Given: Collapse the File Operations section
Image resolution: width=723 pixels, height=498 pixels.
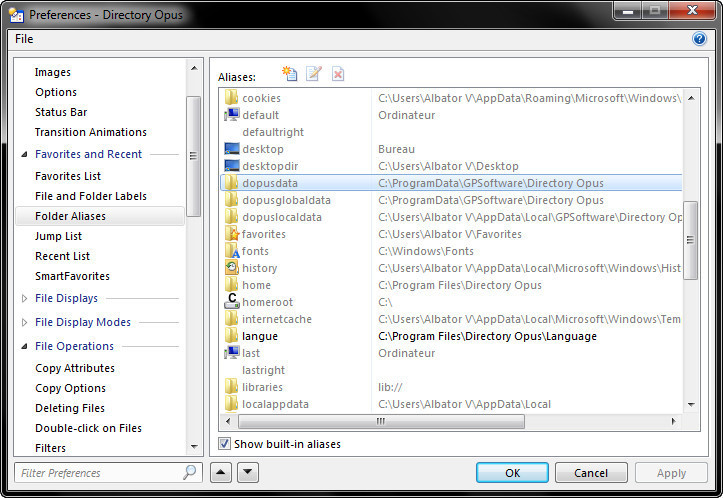Looking at the screenshot, I should coord(24,346).
